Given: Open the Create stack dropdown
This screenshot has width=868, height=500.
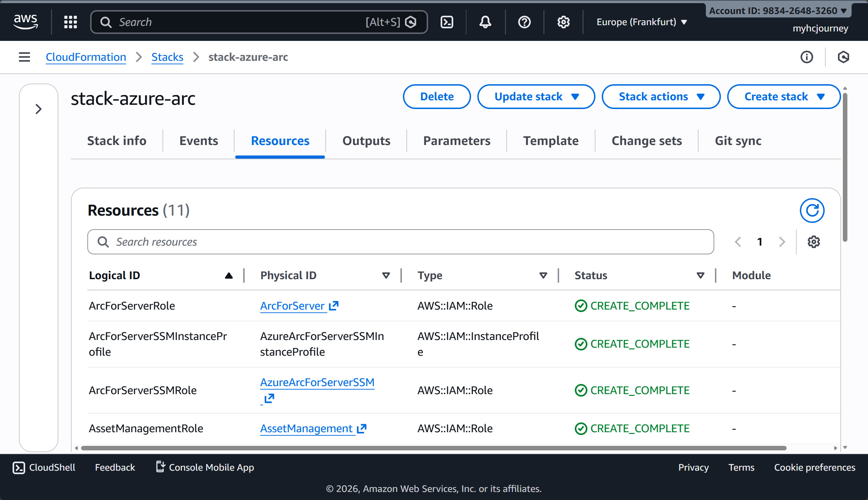Looking at the screenshot, I should (784, 97).
